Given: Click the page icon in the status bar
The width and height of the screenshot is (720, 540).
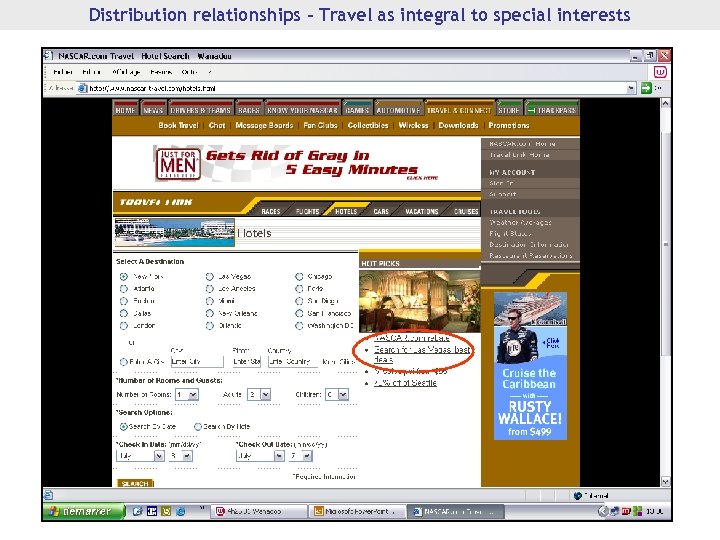Looking at the screenshot, I should (48, 495).
